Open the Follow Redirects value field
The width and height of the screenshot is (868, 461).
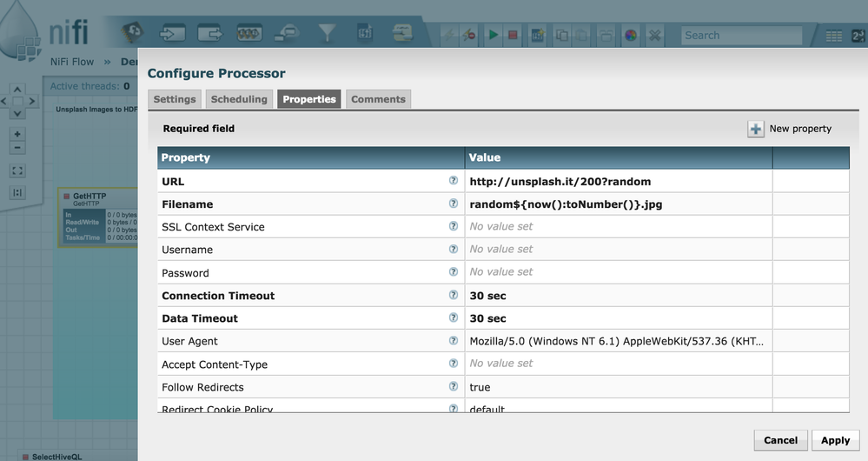[618, 387]
